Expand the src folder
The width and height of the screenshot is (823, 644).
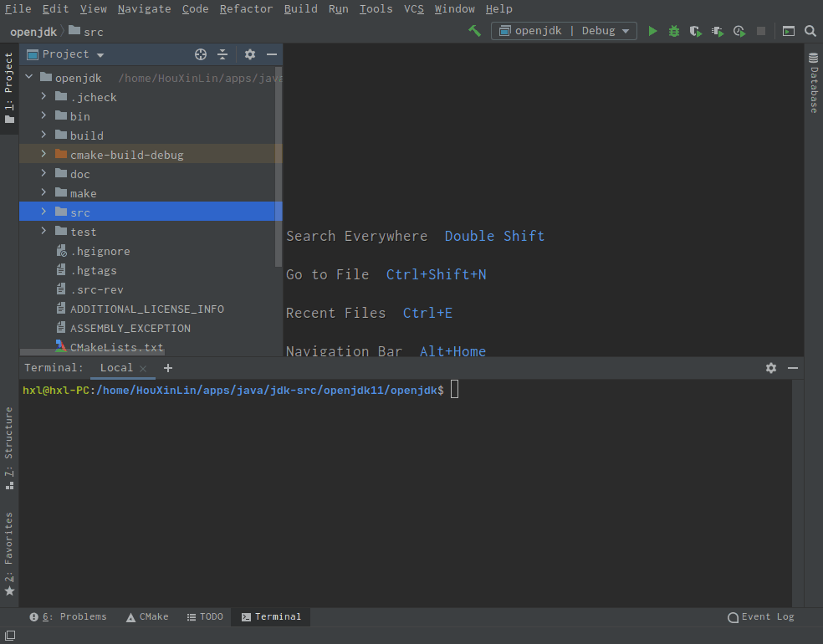click(x=43, y=212)
